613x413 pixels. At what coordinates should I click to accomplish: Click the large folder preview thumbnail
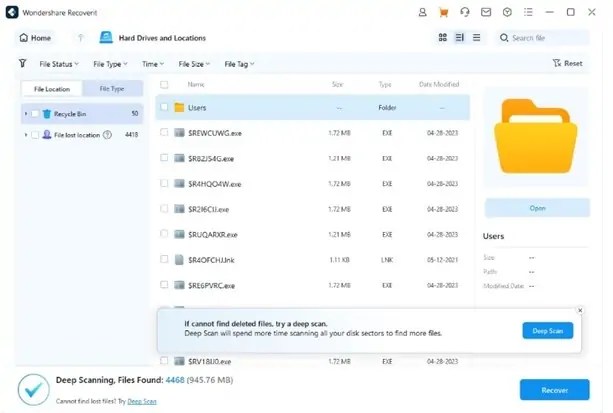tap(536, 136)
